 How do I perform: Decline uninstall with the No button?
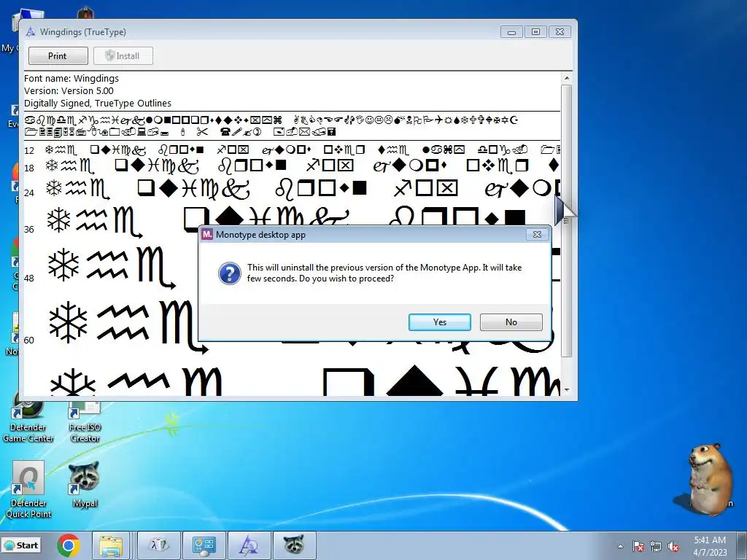click(x=511, y=322)
